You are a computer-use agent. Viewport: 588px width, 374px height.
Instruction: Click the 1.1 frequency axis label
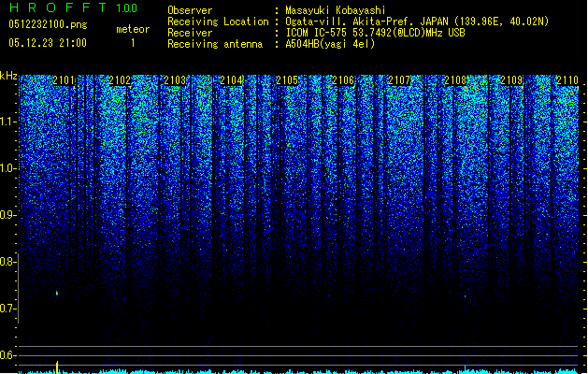point(7,122)
